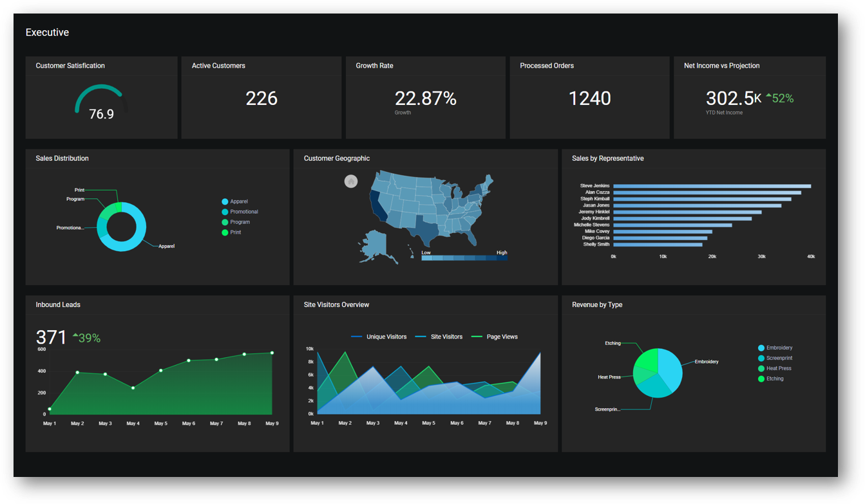
Task: Click the May 4 point on Inbound Leads
Action: pos(133,388)
